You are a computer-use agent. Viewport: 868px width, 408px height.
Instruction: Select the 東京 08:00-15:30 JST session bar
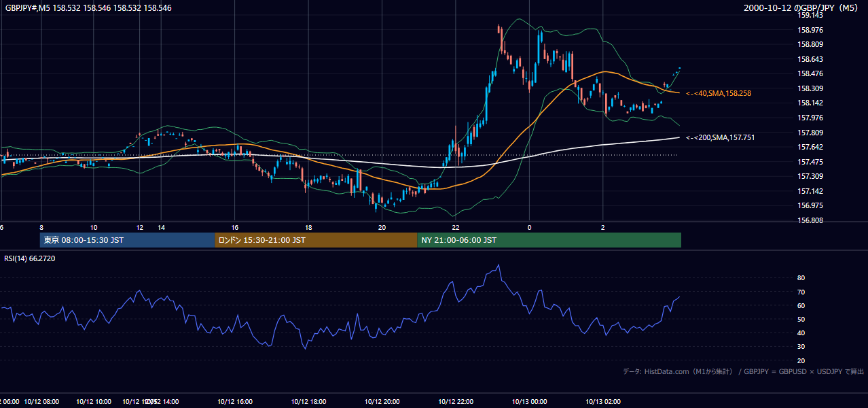tap(127, 240)
